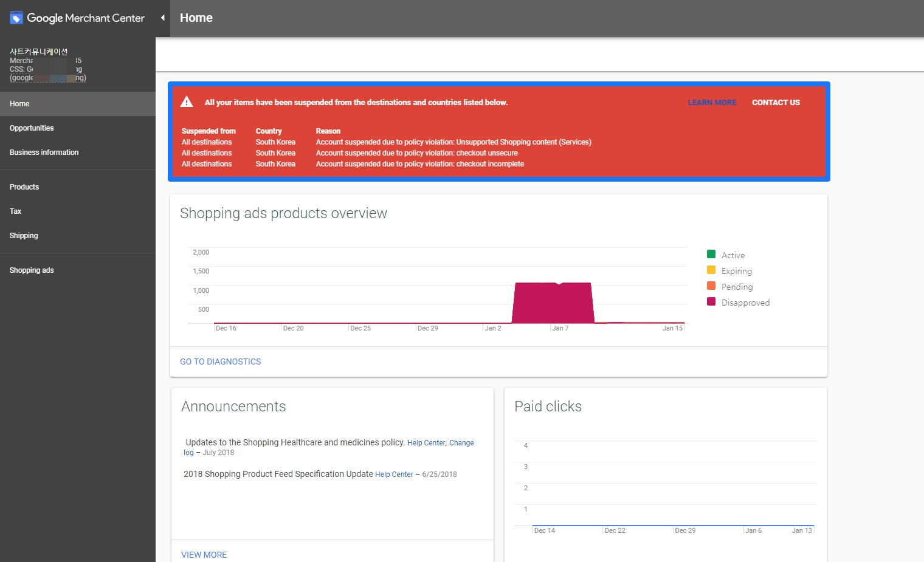Click Dec 16 label on products chart

point(226,328)
